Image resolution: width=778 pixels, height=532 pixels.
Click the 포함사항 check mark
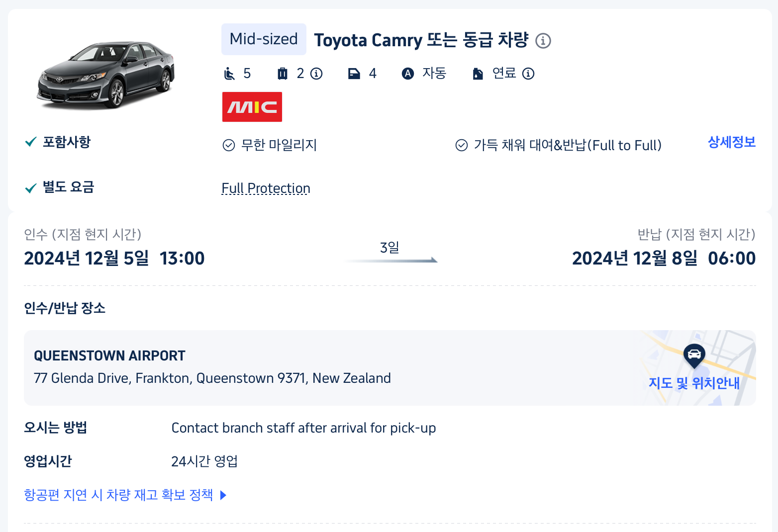pyautogui.click(x=31, y=142)
